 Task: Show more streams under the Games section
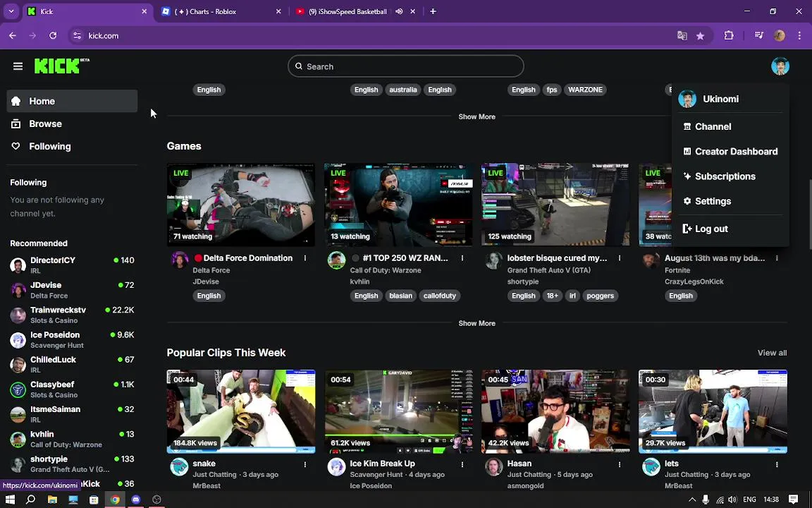477,323
